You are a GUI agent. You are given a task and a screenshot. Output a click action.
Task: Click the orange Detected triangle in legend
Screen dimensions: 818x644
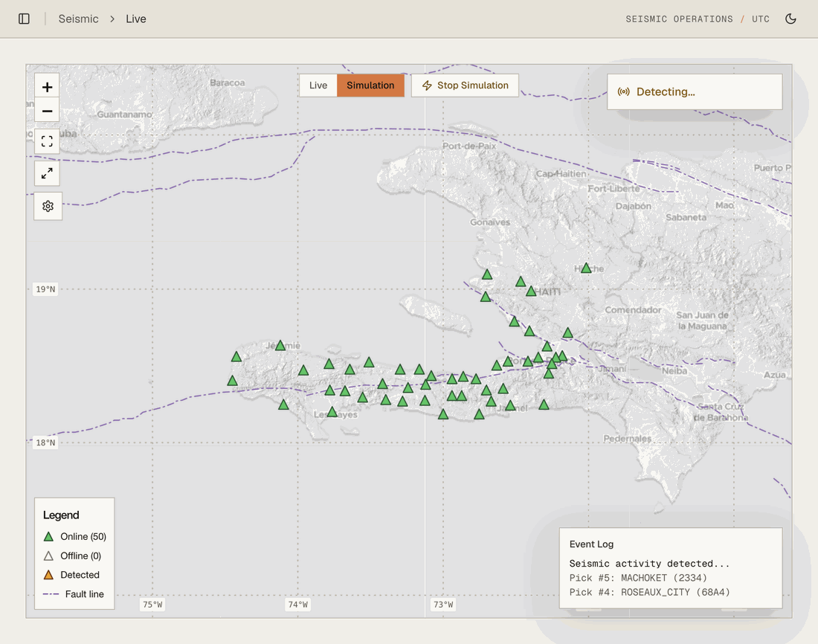pos(48,575)
